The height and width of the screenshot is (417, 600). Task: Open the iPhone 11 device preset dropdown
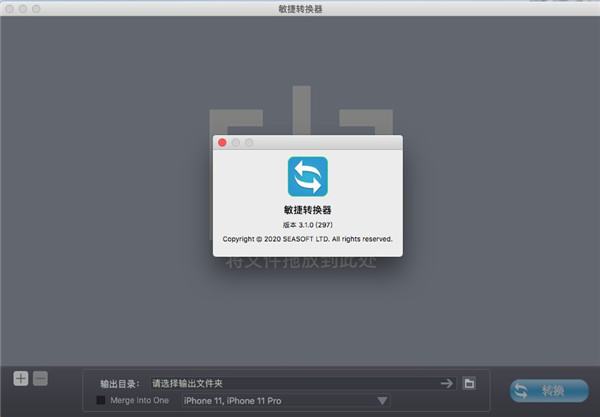tap(286, 401)
